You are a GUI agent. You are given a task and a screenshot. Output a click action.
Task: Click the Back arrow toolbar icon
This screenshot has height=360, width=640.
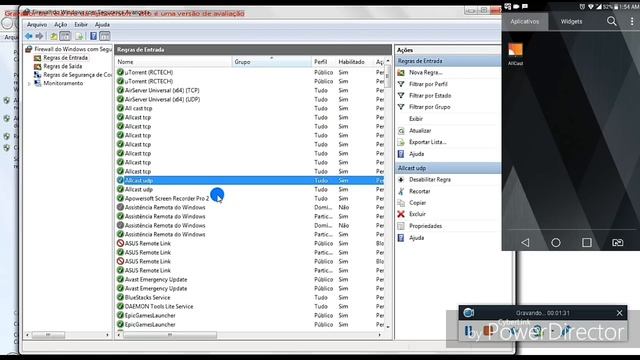click(29, 36)
